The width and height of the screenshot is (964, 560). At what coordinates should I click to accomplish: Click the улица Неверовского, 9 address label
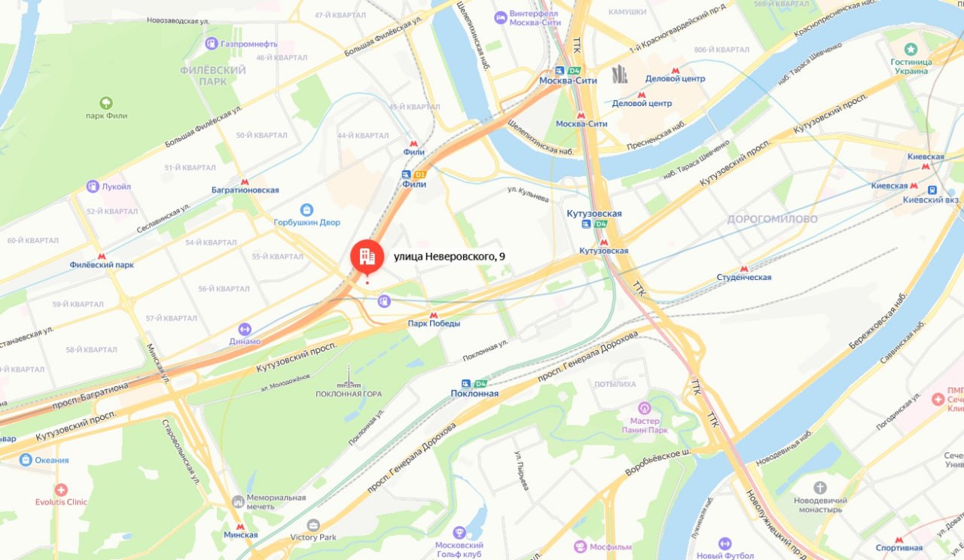(x=450, y=257)
